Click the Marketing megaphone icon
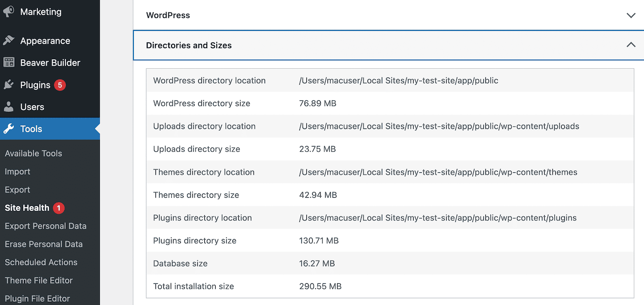This screenshot has width=644, height=305. pos(9,12)
